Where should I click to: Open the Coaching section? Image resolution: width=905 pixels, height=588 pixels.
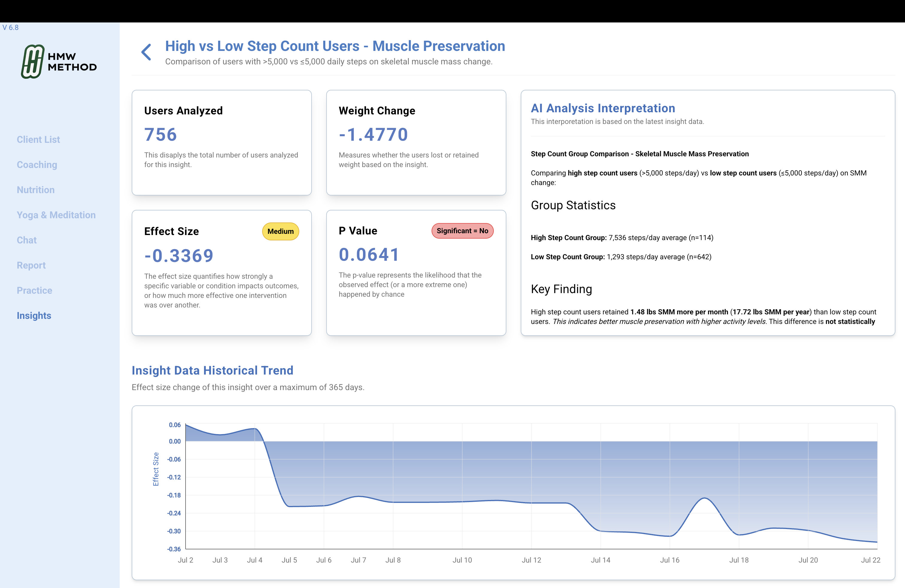click(37, 164)
